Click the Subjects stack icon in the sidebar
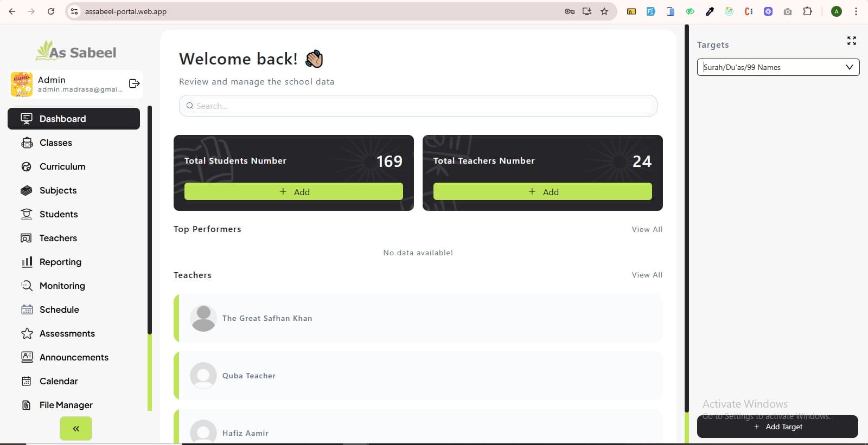The image size is (868, 445). pyautogui.click(x=27, y=190)
